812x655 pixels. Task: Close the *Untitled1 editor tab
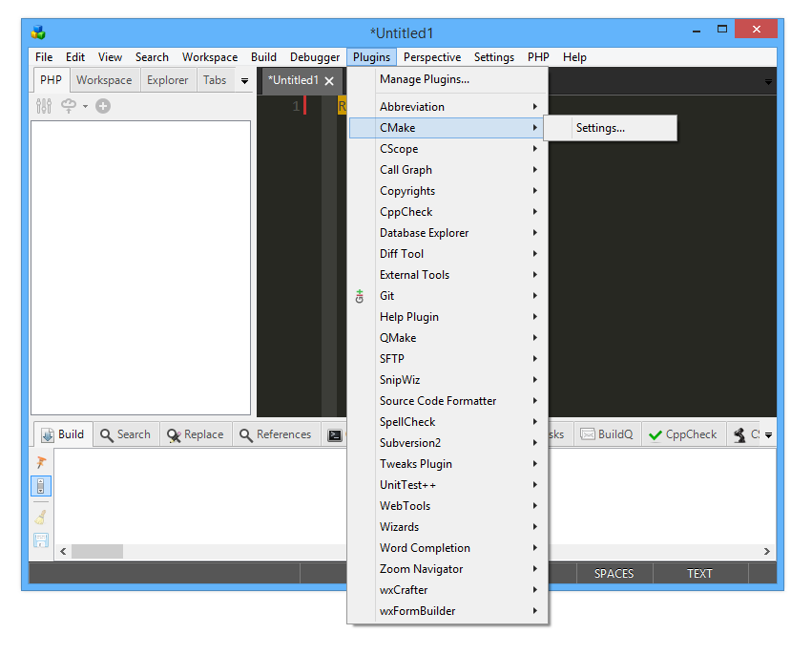click(329, 81)
